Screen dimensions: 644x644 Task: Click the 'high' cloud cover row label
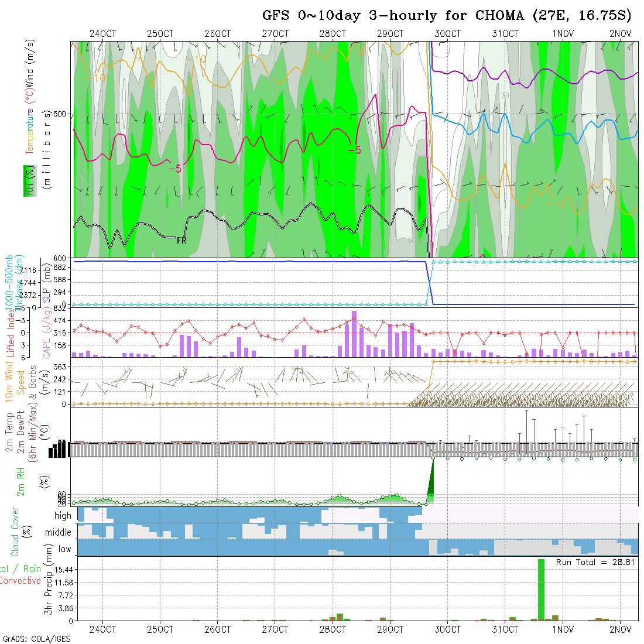63,516
